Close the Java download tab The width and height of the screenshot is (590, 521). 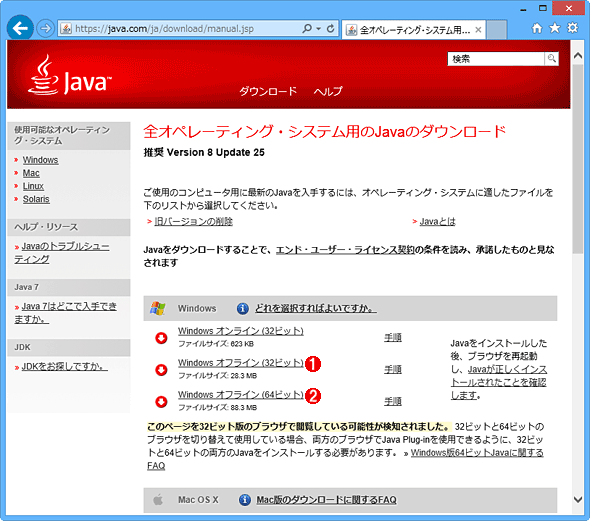[478, 30]
